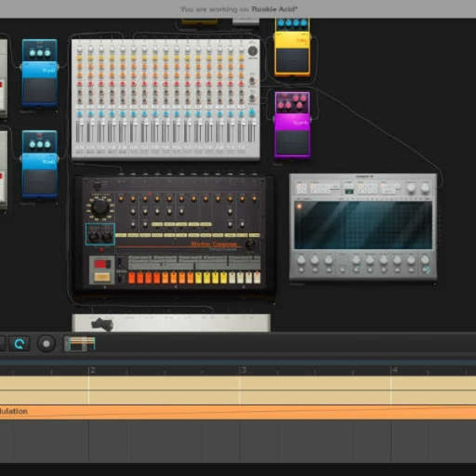The image size is (476, 476).
Task: Click the rightmost large knob at synth's top row
Action: [425, 188]
